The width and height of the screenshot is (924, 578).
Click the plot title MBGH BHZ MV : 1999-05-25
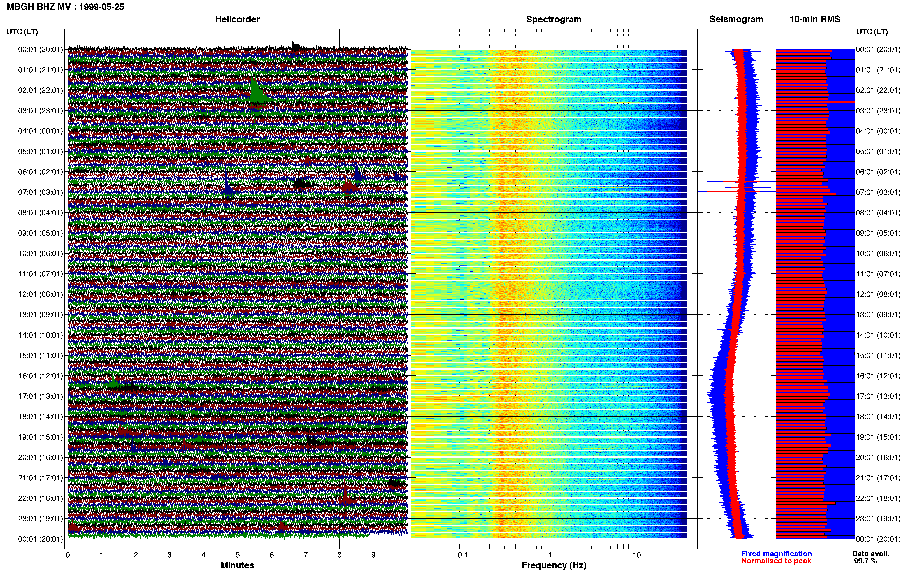65,7
